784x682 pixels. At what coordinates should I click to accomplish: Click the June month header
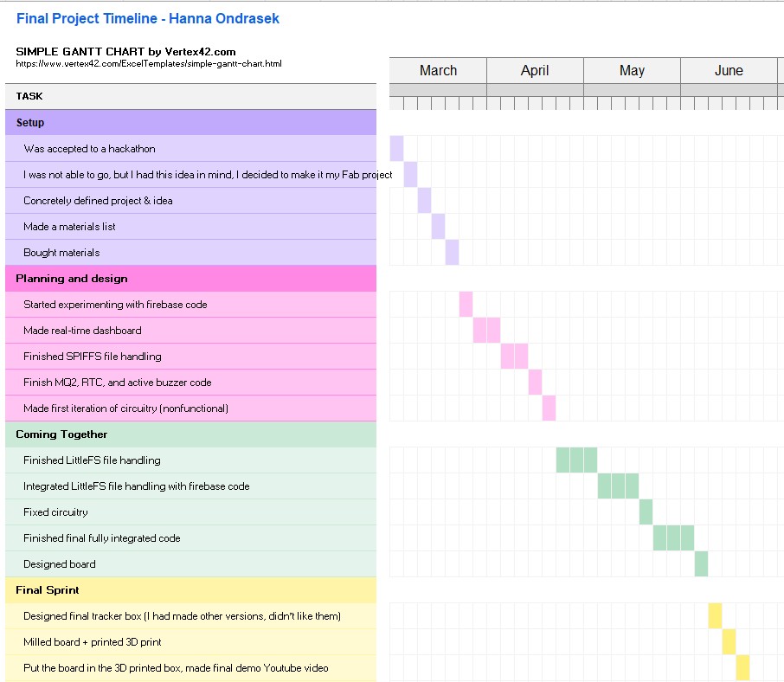tap(729, 70)
